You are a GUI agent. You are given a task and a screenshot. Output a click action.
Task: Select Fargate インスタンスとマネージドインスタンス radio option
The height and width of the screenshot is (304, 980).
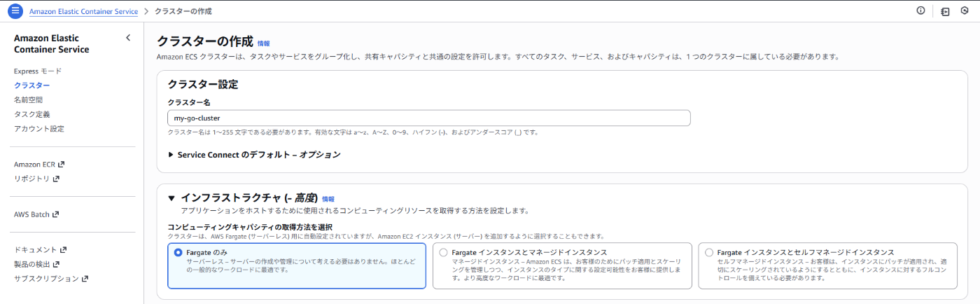[x=443, y=252]
